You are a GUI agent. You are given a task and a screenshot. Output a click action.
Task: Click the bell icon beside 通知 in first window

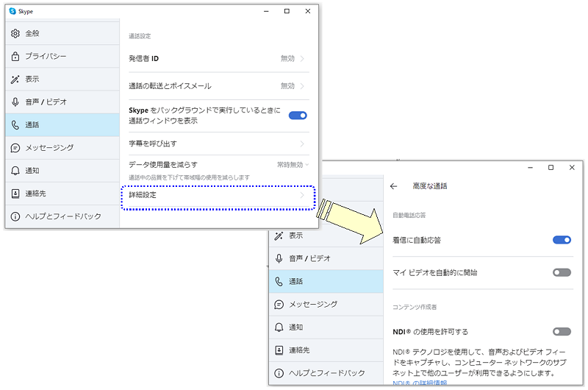click(x=15, y=171)
